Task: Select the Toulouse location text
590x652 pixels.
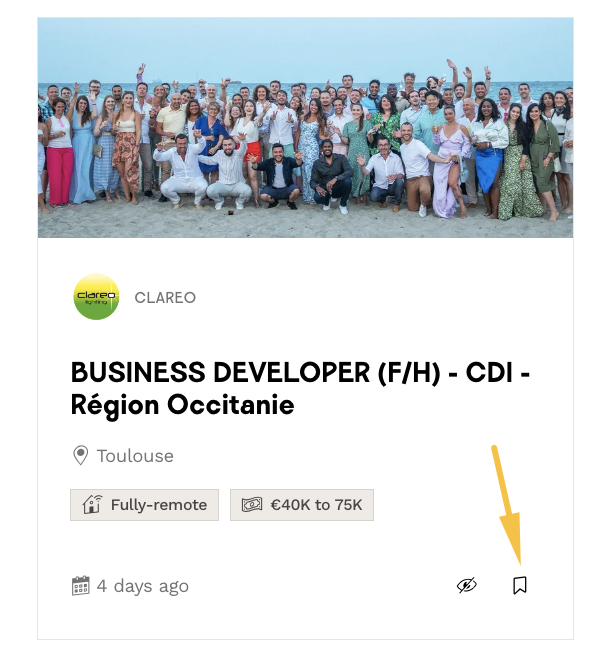Action: [135, 456]
